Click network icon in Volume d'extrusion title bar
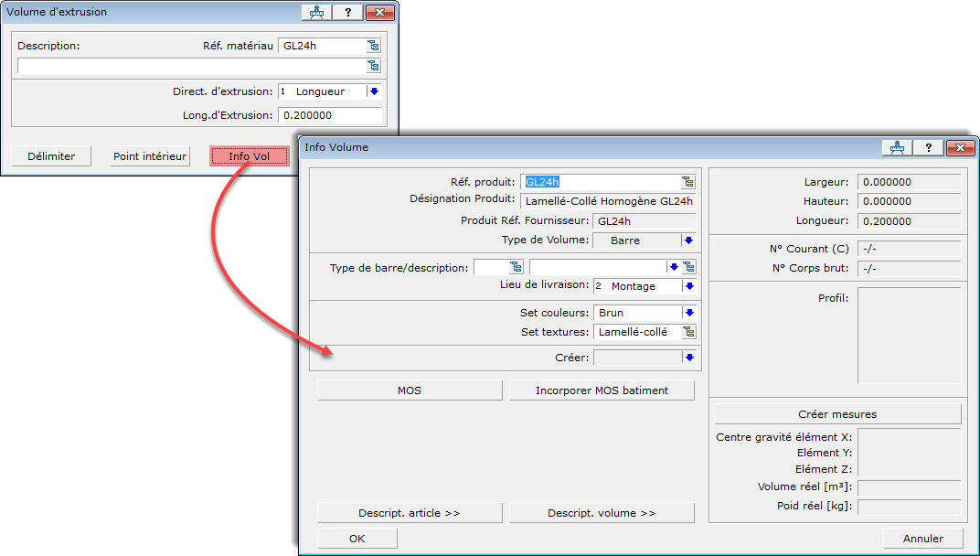The image size is (980, 556). point(317,13)
